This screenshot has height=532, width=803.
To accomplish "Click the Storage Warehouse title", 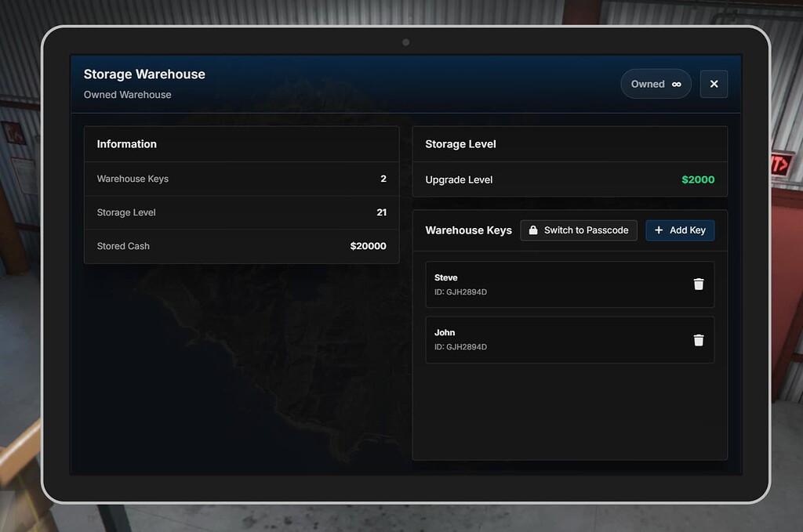I will point(144,74).
